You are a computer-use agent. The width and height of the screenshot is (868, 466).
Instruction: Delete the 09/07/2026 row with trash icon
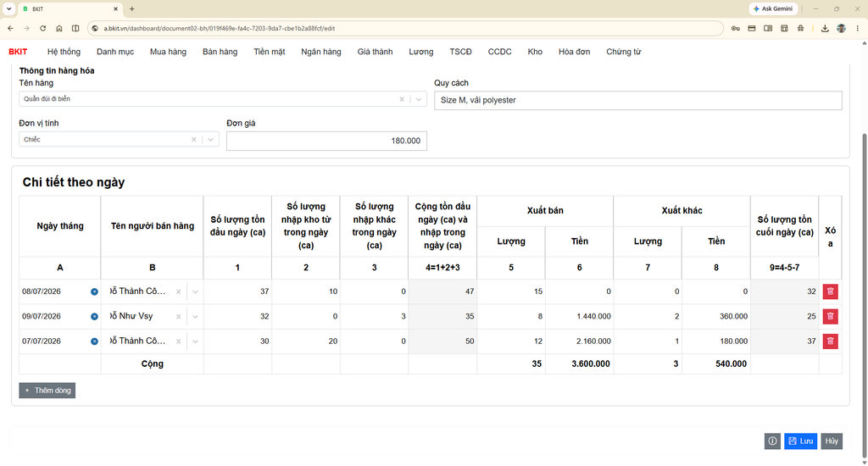[x=830, y=316]
